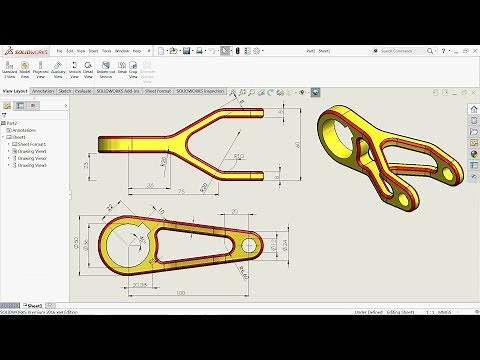Create a Section View

75,70
